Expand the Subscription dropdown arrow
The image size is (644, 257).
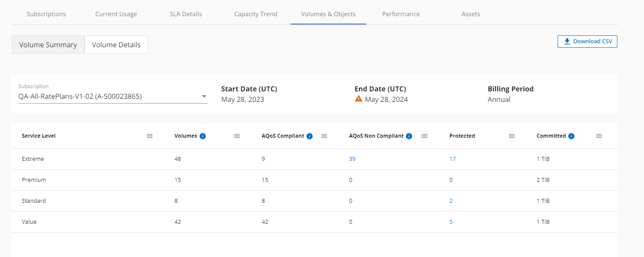(204, 96)
